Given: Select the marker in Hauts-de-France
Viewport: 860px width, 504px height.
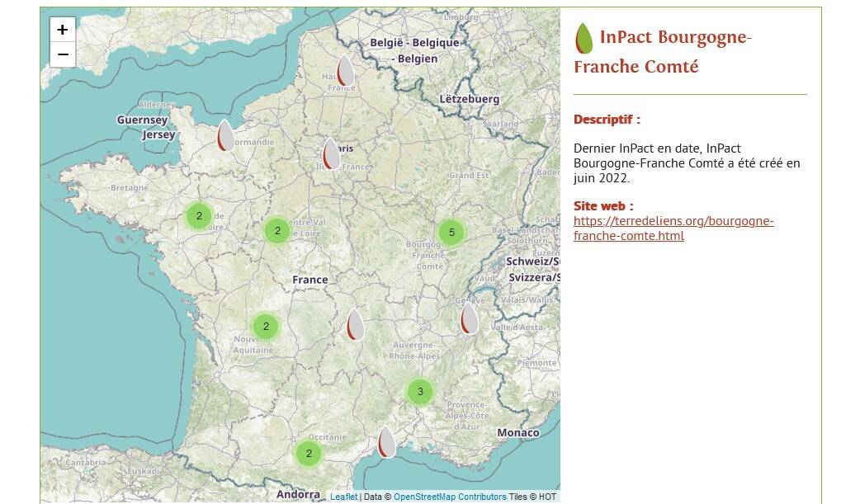Looking at the screenshot, I should (345, 71).
